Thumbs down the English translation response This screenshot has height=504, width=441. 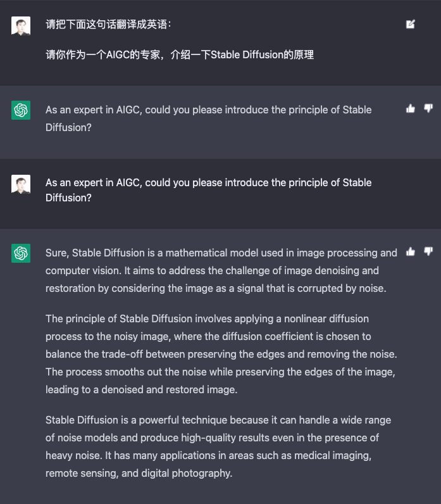click(x=428, y=109)
